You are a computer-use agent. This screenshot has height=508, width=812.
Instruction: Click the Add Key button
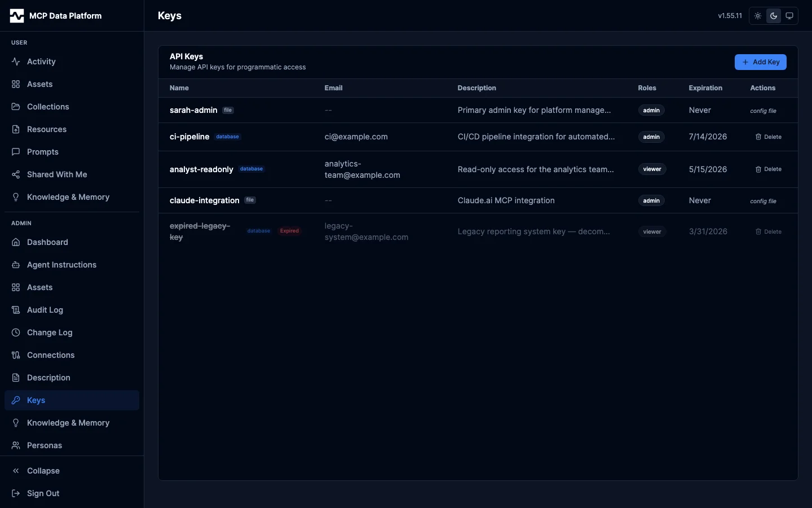tap(760, 62)
